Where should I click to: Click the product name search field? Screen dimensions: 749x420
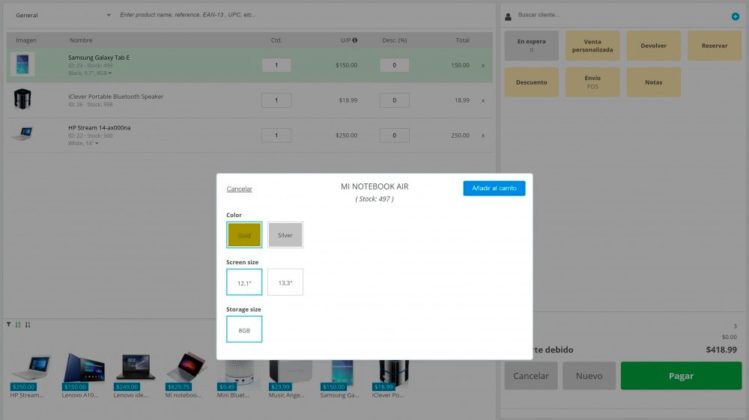click(x=304, y=15)
